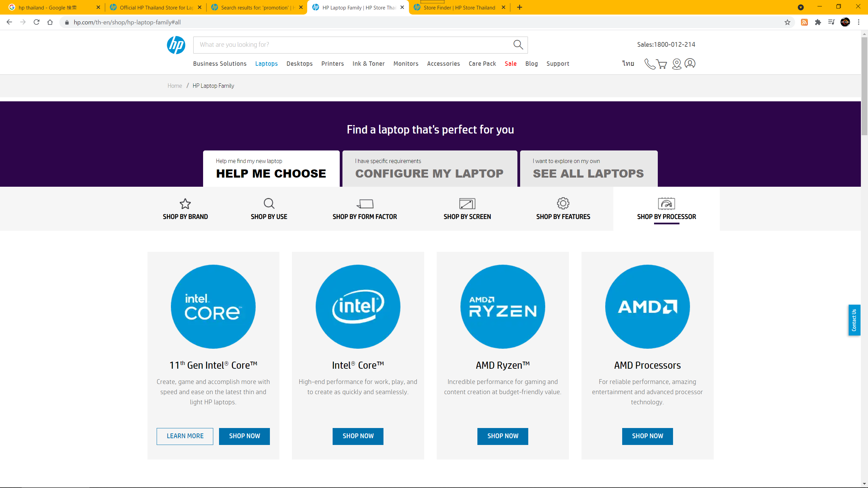Switch to the Official HP Thailand Store tab
This screenshot has width=868, height=488.
click(x=156, y=7)
